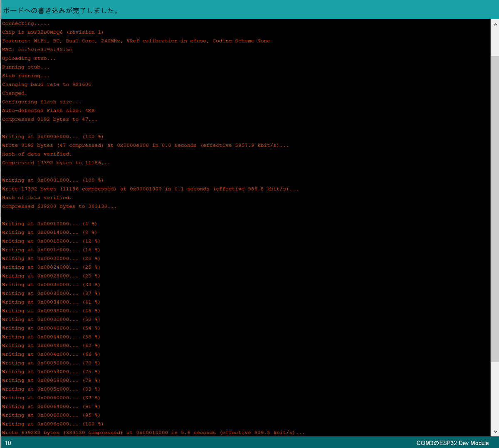Select the 'Writing at 0x0003c000... (50 %)' line
499x448 pixels.
point(51,319)
